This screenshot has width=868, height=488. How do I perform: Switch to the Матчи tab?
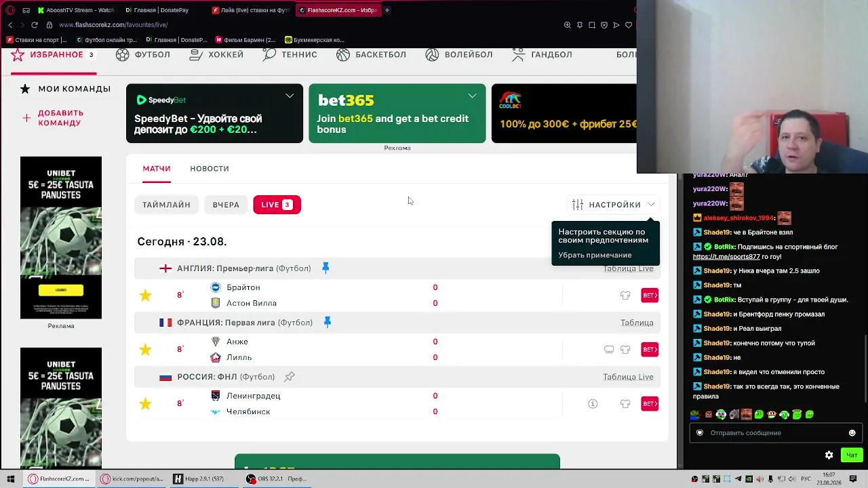157,169
